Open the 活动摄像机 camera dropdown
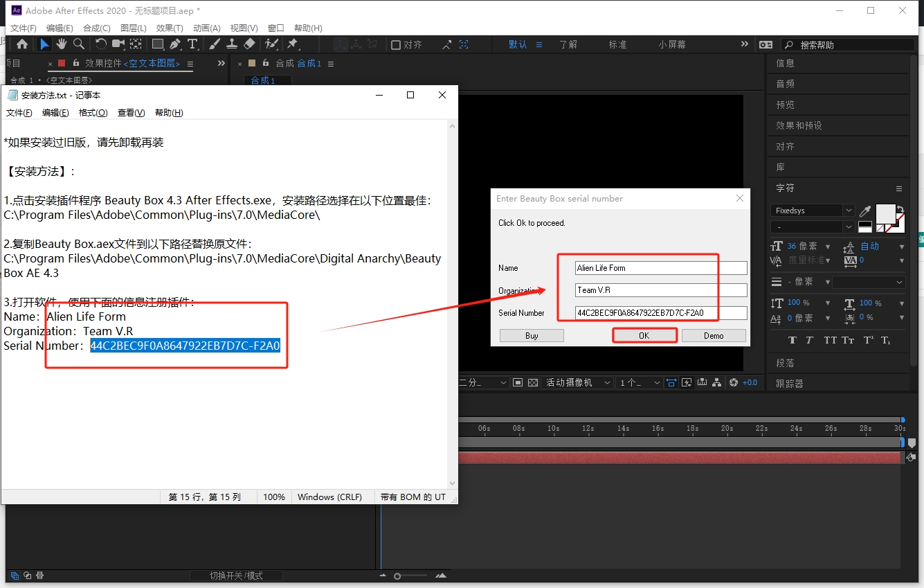Screen dimensions: 924x588 (578, 382)
